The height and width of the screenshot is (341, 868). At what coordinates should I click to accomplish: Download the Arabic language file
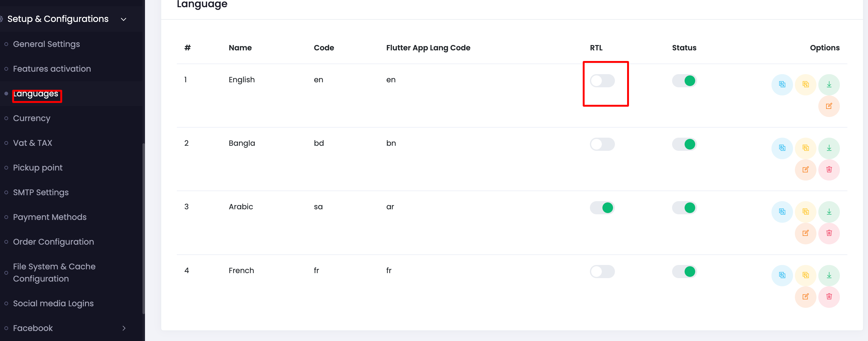pyautogui.click(x=829, y=211)
